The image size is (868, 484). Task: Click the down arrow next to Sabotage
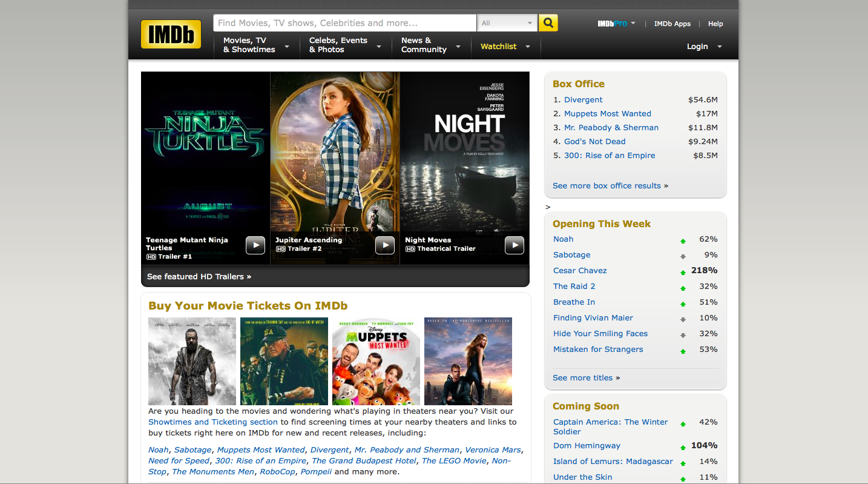[683, 256]
